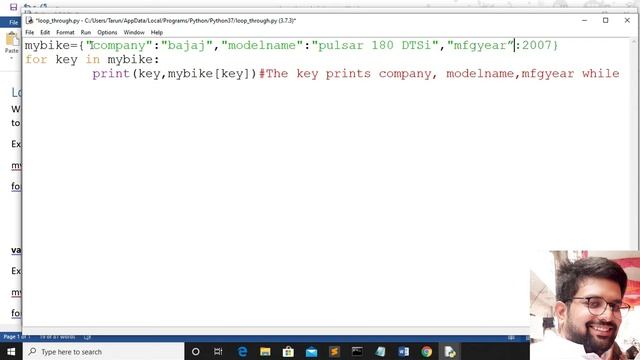Open the Window menu

click(134, 32)
